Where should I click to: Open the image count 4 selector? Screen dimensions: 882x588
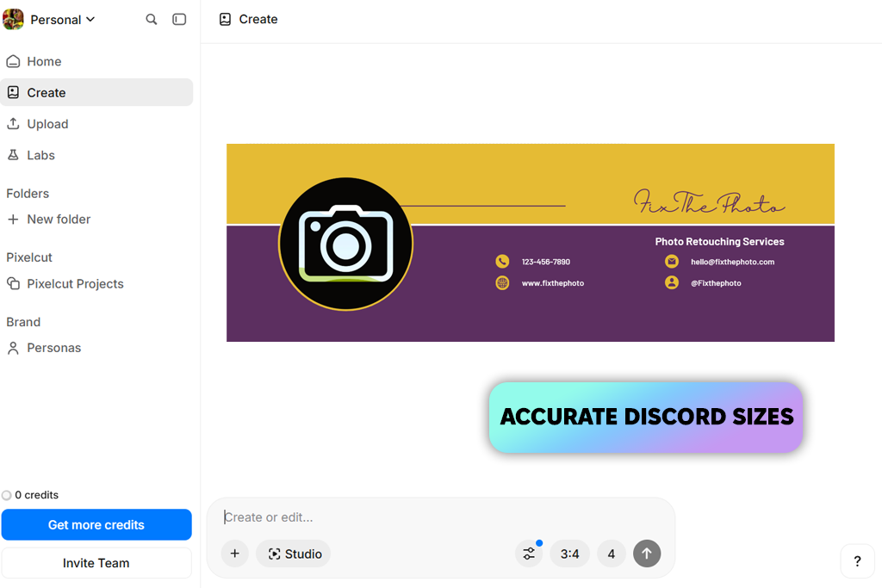pyautogui.click(x=612, y=554)
